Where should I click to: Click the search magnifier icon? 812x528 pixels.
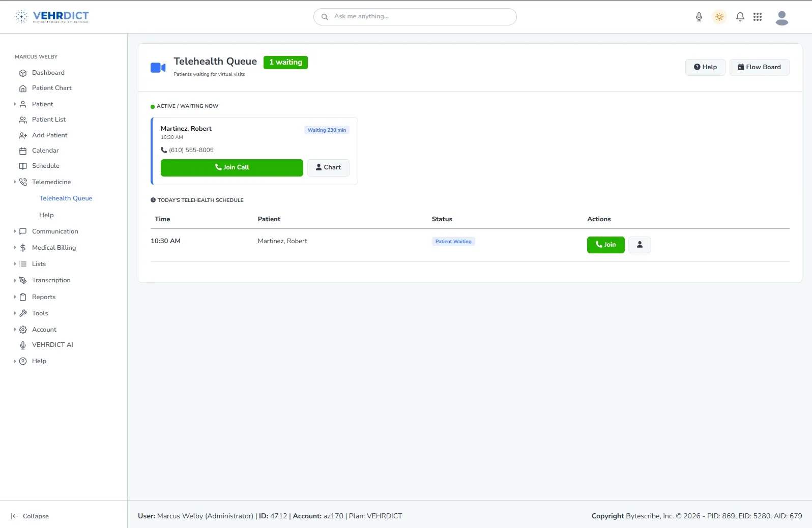325,17
